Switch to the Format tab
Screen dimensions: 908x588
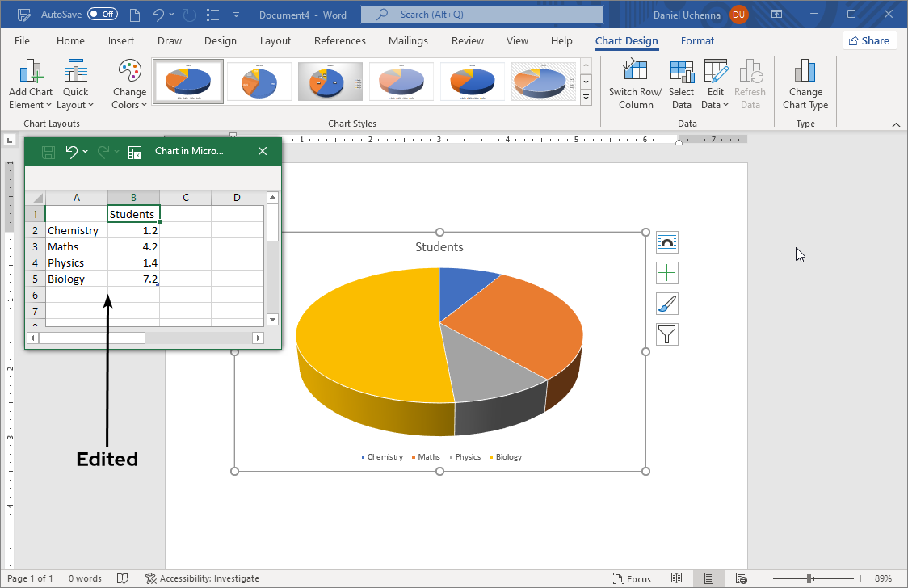697,40
